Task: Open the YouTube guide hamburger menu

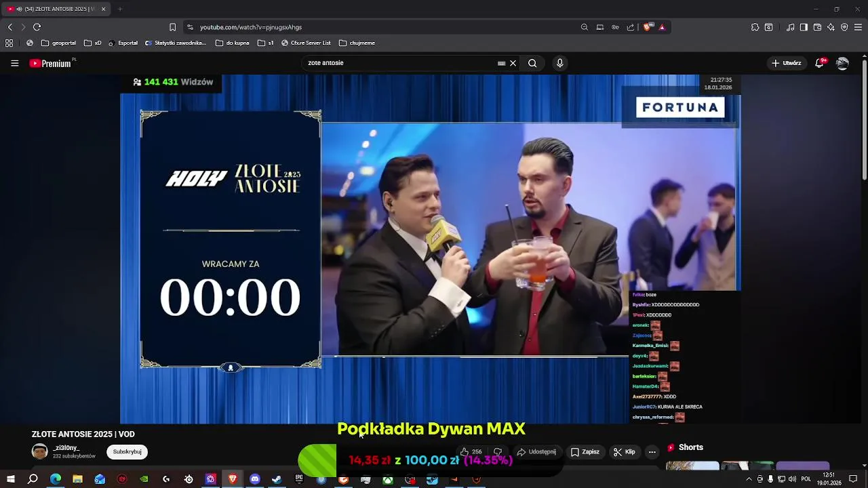Action: pyautogui.click(x=14, y=63)
